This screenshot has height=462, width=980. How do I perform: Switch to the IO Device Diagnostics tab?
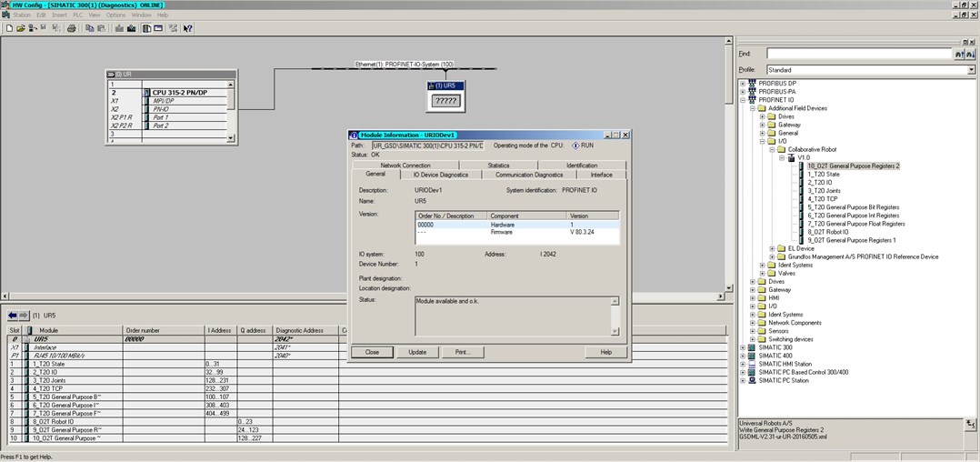point(440,175)
